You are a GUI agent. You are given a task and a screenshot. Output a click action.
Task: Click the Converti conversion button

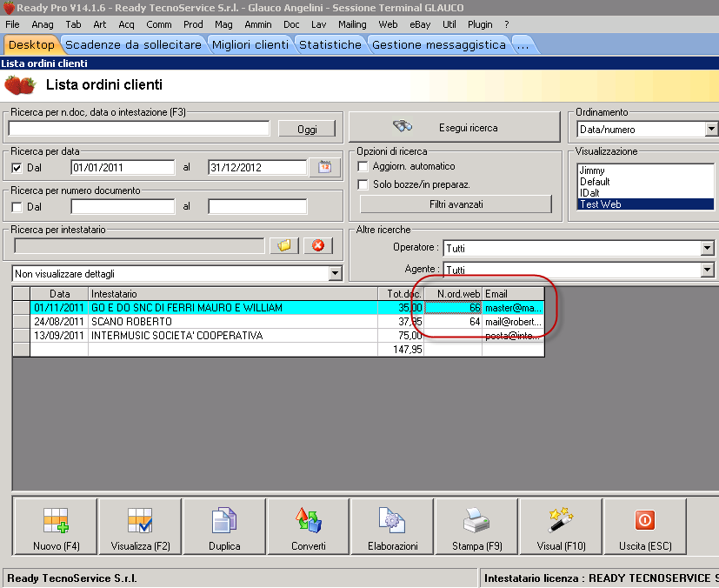[308, 526]
